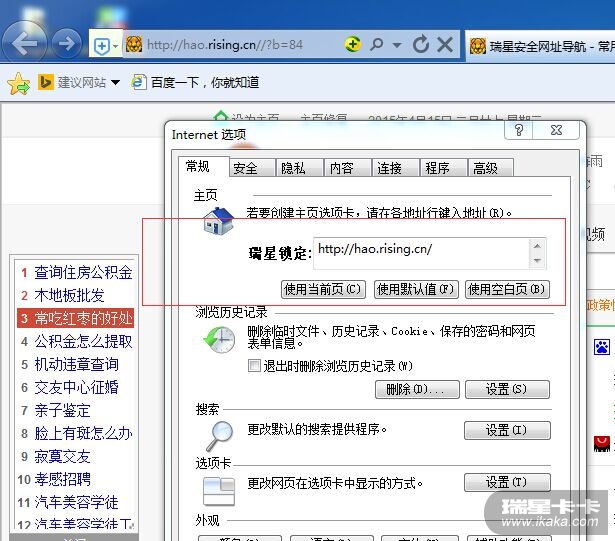Click the help question mark in Internet 选项
Viewport: 615px width, 541px height.
click(x=519, y=130)
